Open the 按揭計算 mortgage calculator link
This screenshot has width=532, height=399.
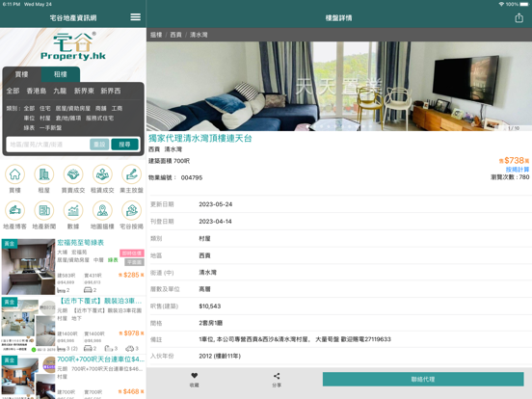coord(518,170)
